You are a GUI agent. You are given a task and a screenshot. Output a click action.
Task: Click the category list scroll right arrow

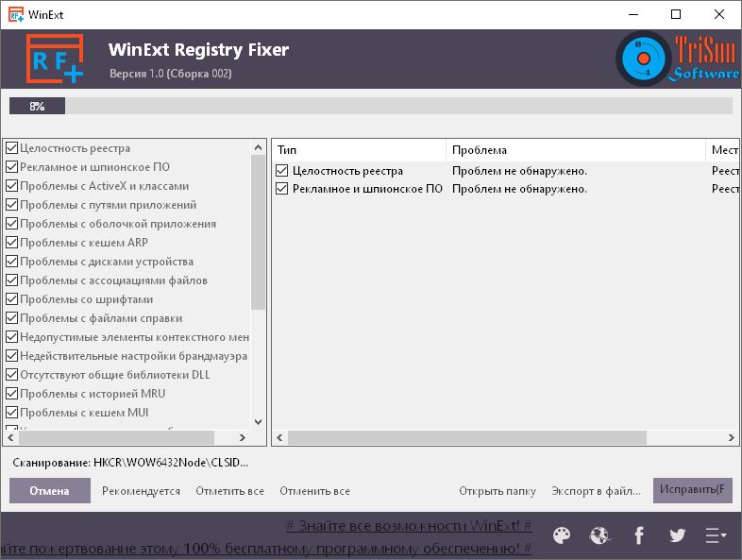[243, 437]
